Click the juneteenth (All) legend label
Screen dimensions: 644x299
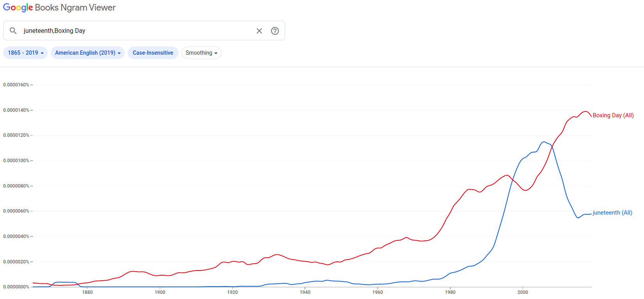[612, 213]
